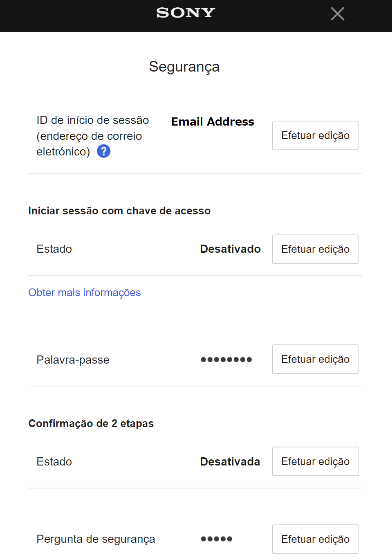Viewport: 392px width, 560px height.
Task: Edit the Confirmação de 2 etapas status
Action: (315, 461)
